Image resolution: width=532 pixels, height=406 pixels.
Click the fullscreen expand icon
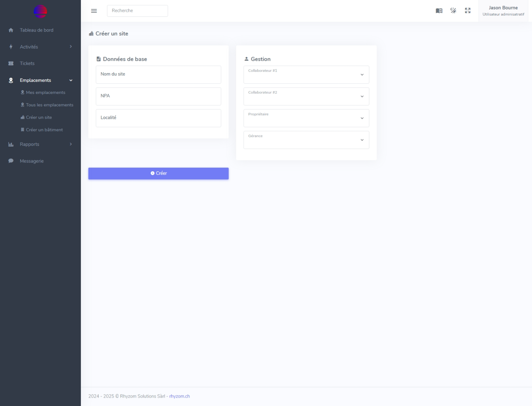tap(468, 11)
